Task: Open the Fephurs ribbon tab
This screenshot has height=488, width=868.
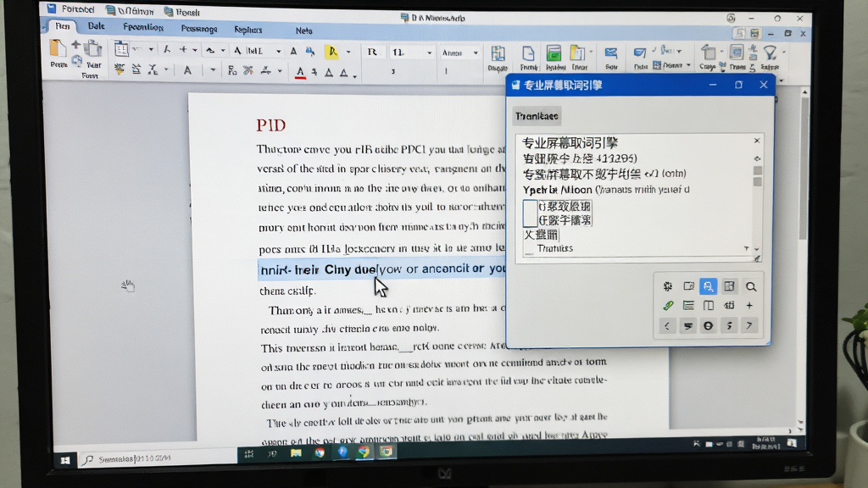Action: coord(248,30)
